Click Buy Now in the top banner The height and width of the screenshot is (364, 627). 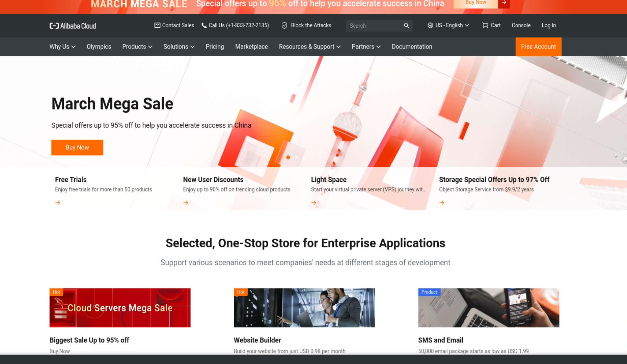pos(476,3)
